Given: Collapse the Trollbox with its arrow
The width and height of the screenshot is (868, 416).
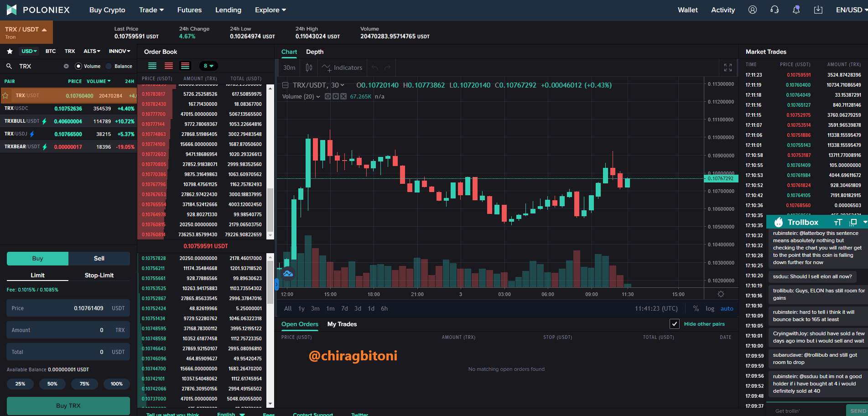Looking at the screenshot, I should 865,222.
